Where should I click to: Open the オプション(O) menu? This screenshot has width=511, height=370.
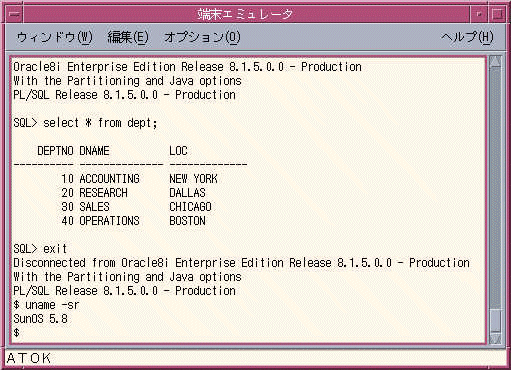tap(202, 37)
